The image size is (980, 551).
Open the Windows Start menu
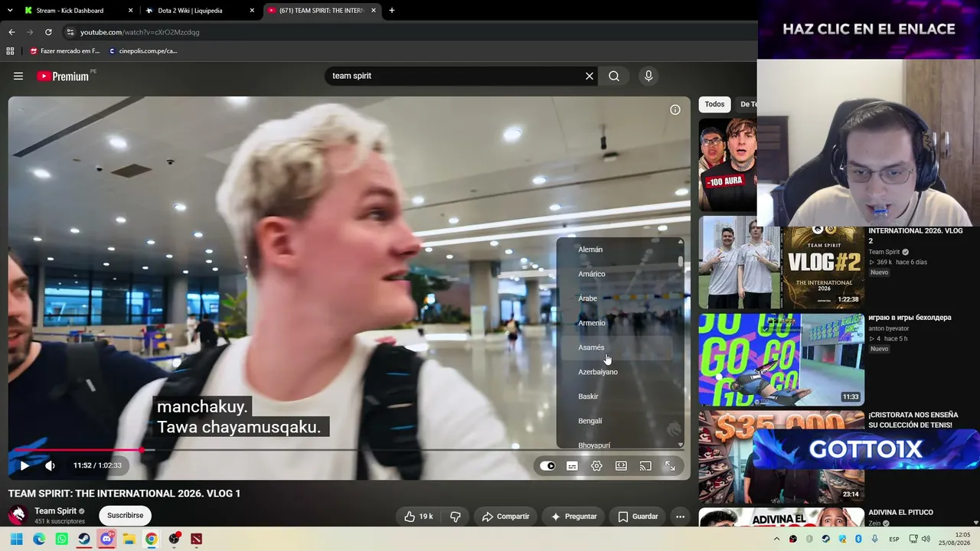16,539
